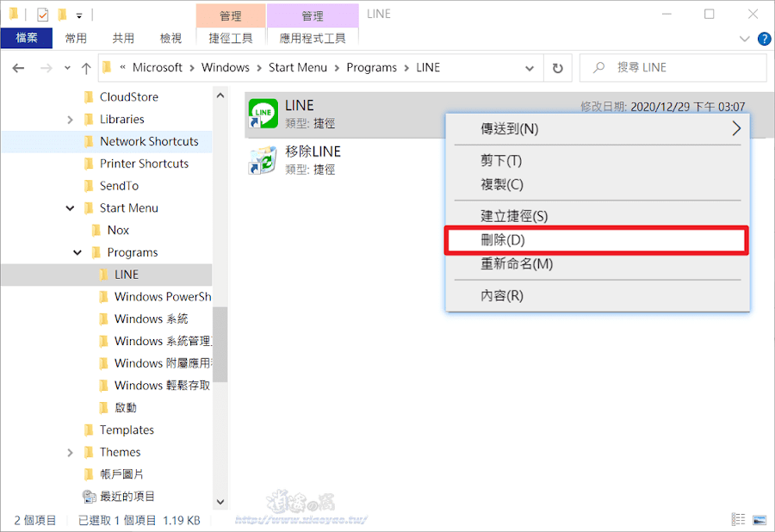Choose 內容(R) from context menu

pos(597,295)
